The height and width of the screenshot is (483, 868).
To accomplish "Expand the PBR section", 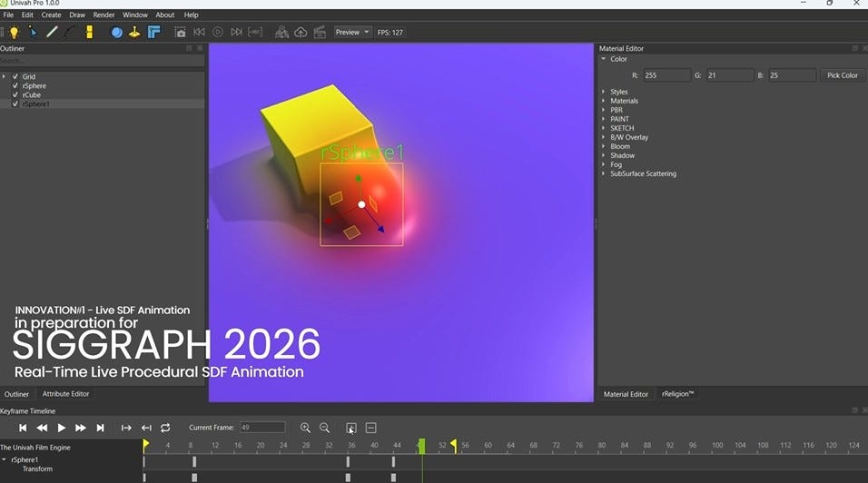I will tap(604, 110).
